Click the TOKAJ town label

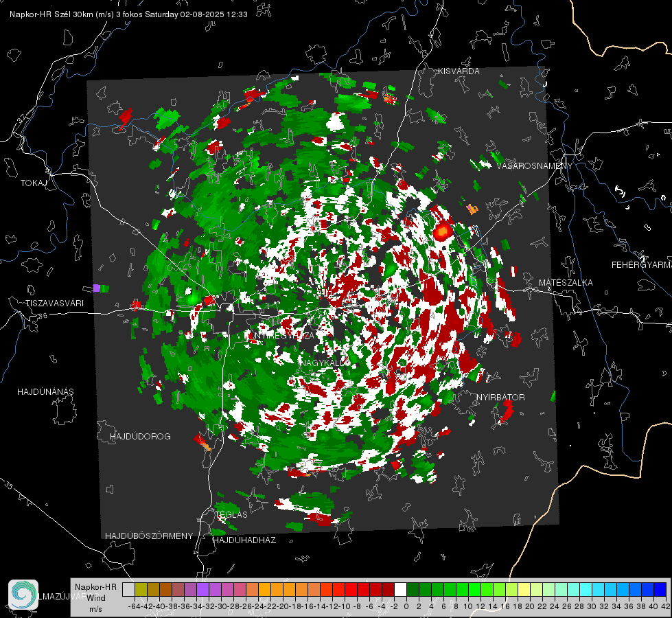point(34,183)
